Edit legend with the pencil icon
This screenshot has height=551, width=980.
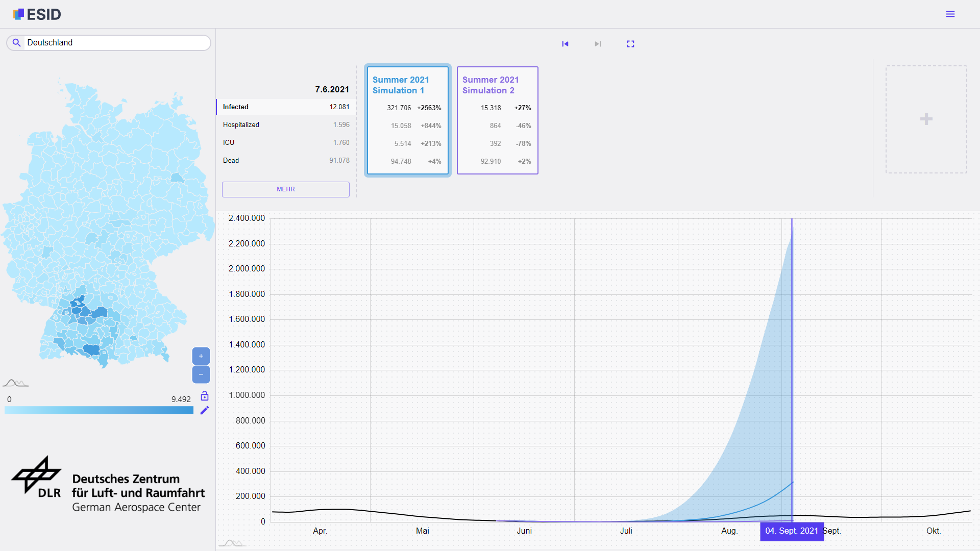(205, 410)
